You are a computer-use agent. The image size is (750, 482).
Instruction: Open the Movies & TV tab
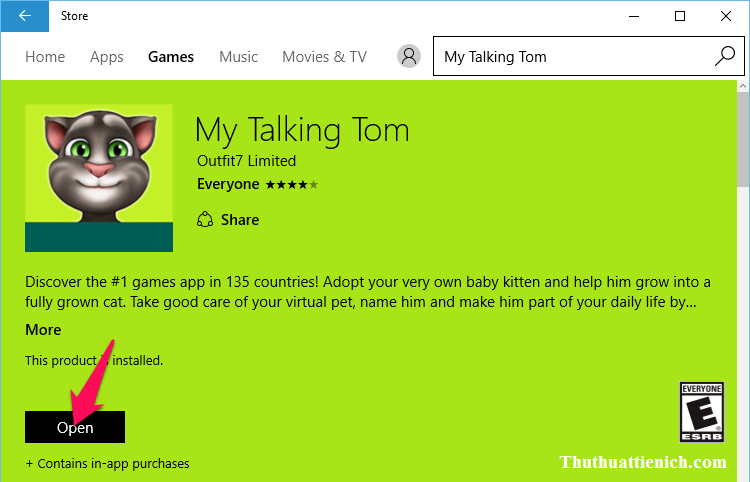pos(324,57)
